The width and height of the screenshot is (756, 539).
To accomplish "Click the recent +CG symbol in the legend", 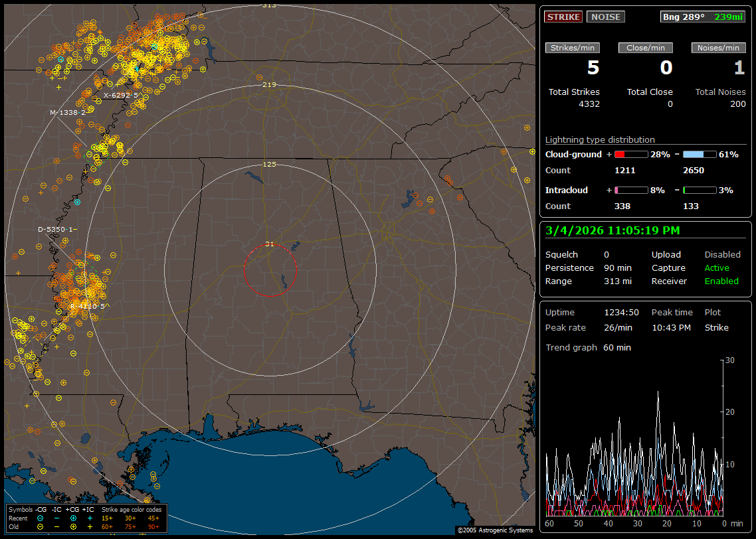I will (x=73, y=518).
